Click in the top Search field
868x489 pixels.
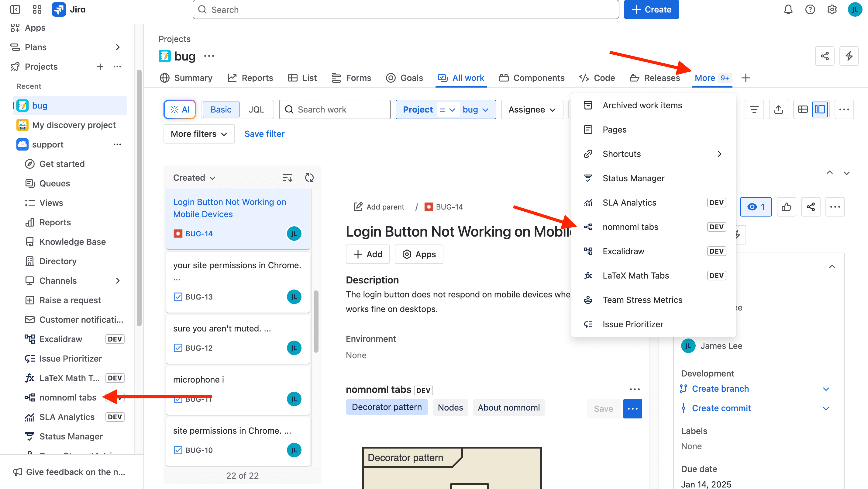tap(406, 9)
